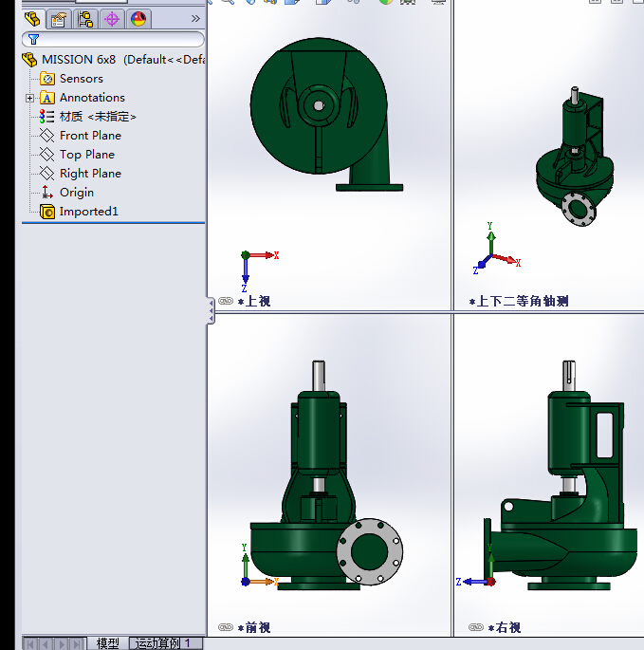Open the FeatureManager Design Tree tab
Screen dimensions: 644x650
tap(32, 19)
